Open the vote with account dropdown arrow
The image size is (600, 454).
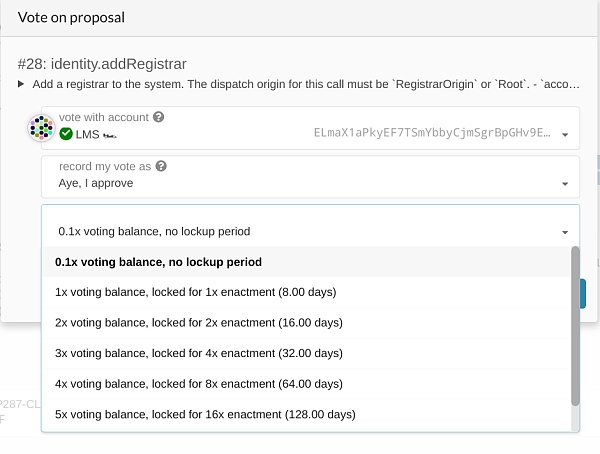[565, 134]
